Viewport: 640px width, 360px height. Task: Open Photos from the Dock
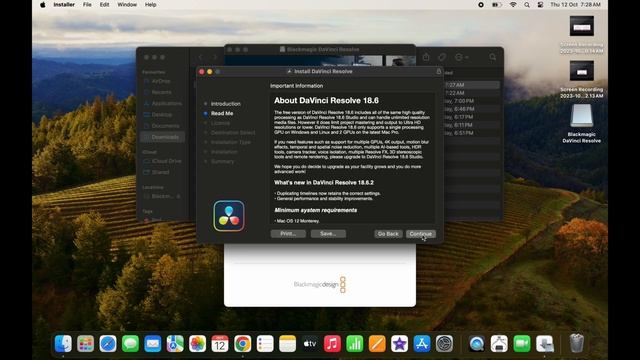click(x=198, y=344)
